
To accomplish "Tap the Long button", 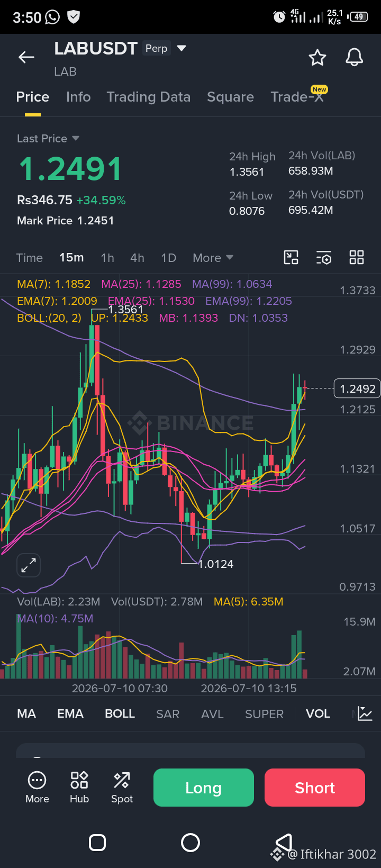I will pos(204,788).
